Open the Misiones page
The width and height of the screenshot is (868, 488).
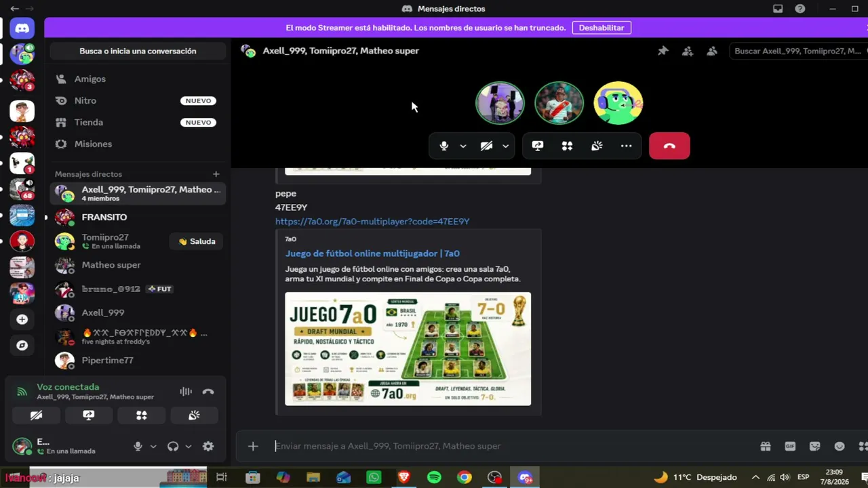(x=138, y=144)
